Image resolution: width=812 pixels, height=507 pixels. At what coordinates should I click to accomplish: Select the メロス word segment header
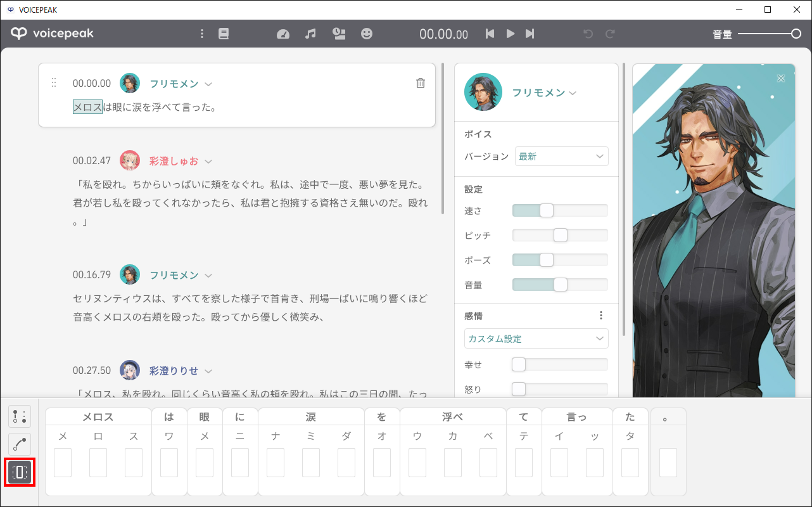pos(98,417)
